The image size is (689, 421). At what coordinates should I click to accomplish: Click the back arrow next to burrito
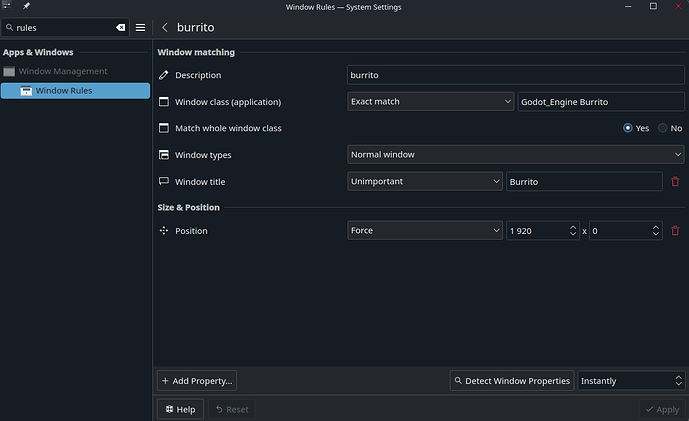pos(164,28)
